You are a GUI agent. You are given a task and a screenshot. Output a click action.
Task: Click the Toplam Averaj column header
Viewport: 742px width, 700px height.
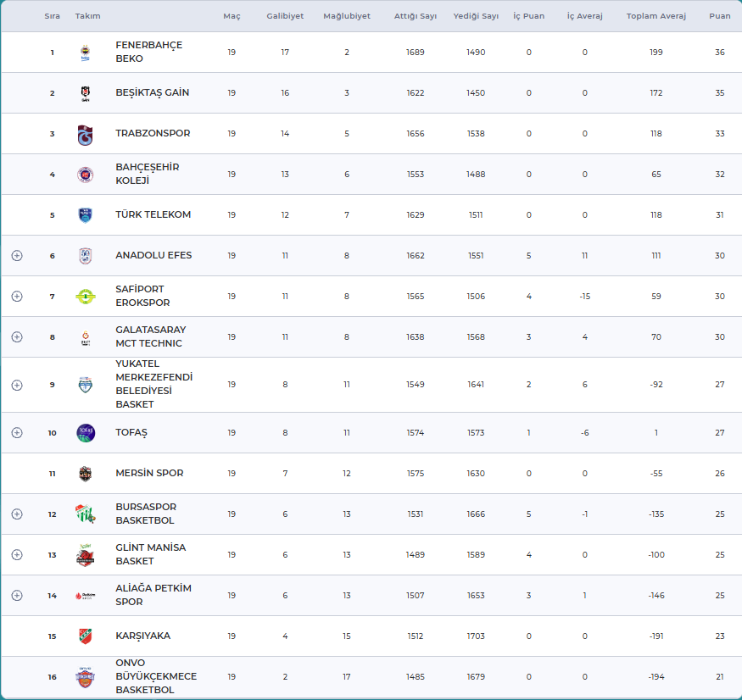pyautogui.click(x=656, y=16)
